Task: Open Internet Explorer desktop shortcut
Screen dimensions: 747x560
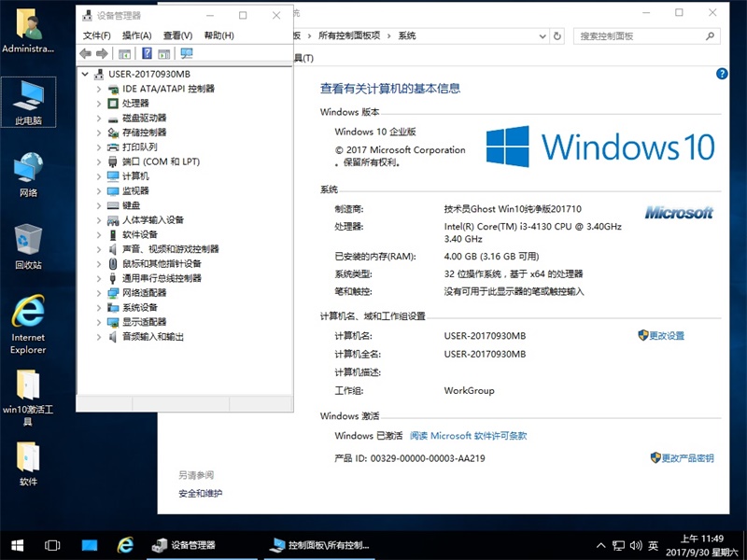Action: pyautogui.click(x=28, y=324)
